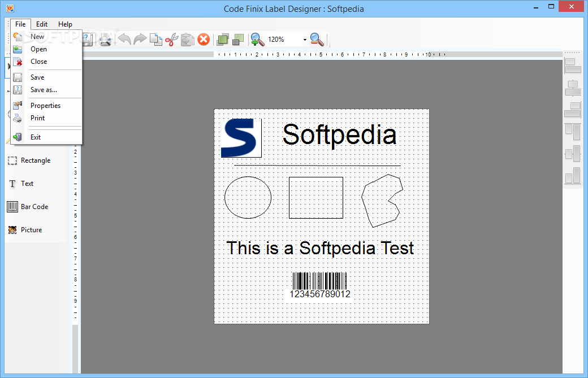
Task: Click the Align Left icon
Action: [x=573, y=66]
